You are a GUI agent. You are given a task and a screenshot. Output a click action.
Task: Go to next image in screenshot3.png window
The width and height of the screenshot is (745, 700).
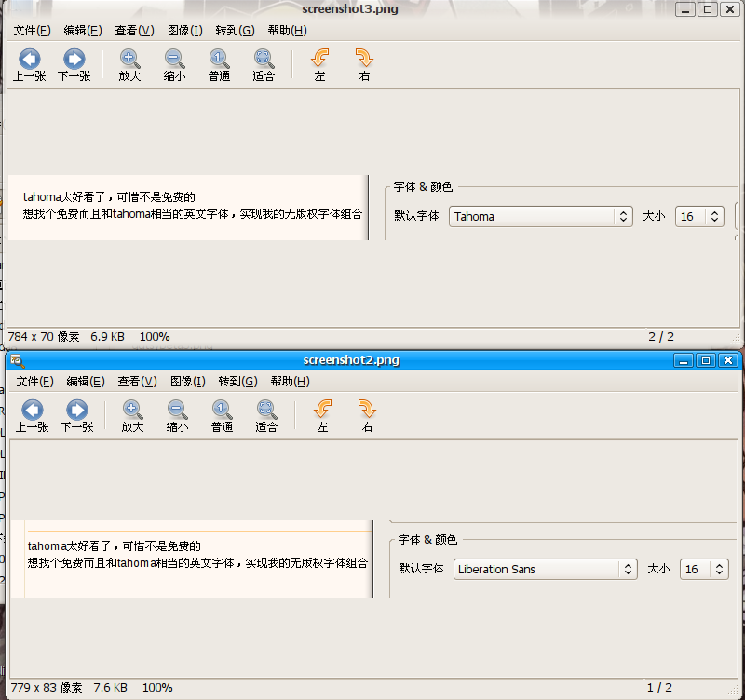74,65
